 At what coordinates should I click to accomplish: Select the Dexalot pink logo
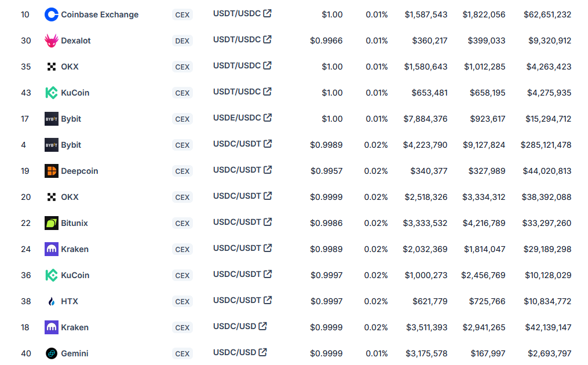(51, 41)
